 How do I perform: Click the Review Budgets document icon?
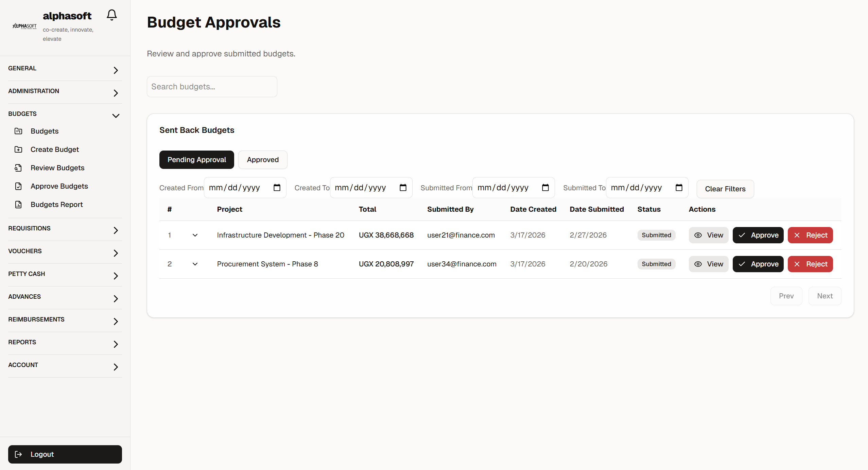pos(18,168)
